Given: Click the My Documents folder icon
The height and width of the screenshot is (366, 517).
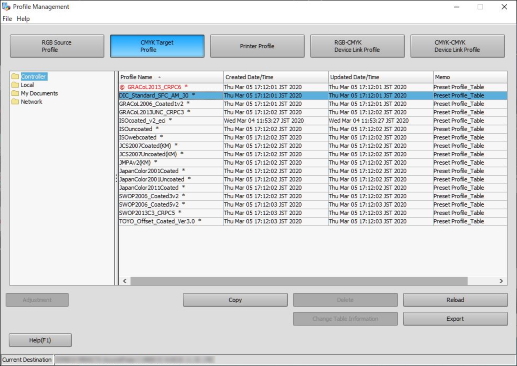Looking at the screenshot, I should click(15, 93).
